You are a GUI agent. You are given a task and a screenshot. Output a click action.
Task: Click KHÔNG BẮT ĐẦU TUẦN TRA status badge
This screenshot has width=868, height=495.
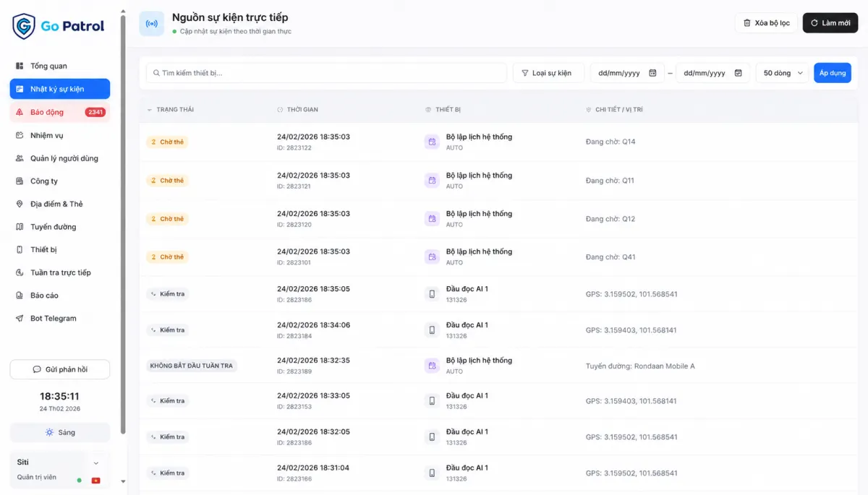pyautogui.click(x=192, y=366)
